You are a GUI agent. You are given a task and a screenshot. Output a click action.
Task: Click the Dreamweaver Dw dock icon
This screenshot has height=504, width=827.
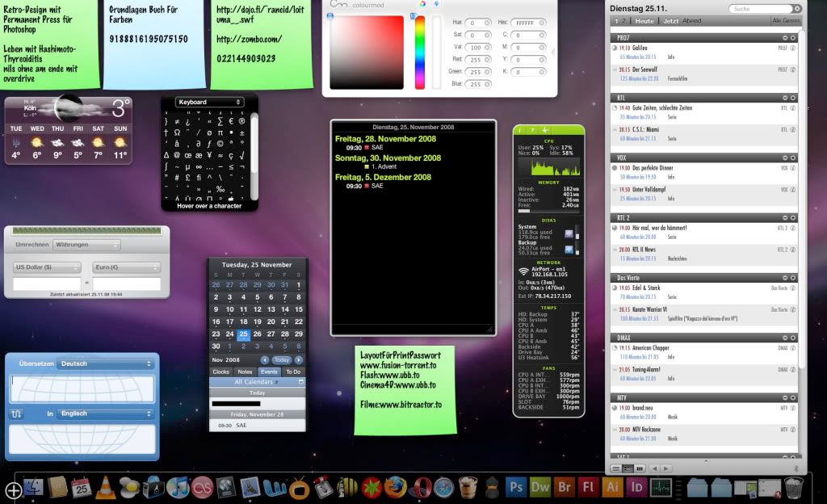pyautogui.click(x=539, y=487)
